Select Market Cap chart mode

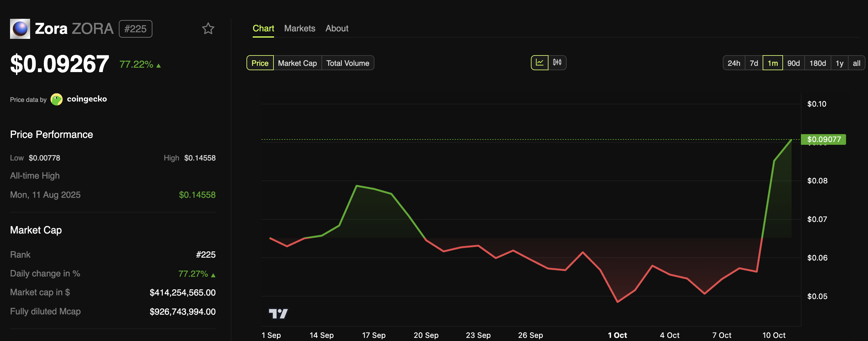coord(297,63)
